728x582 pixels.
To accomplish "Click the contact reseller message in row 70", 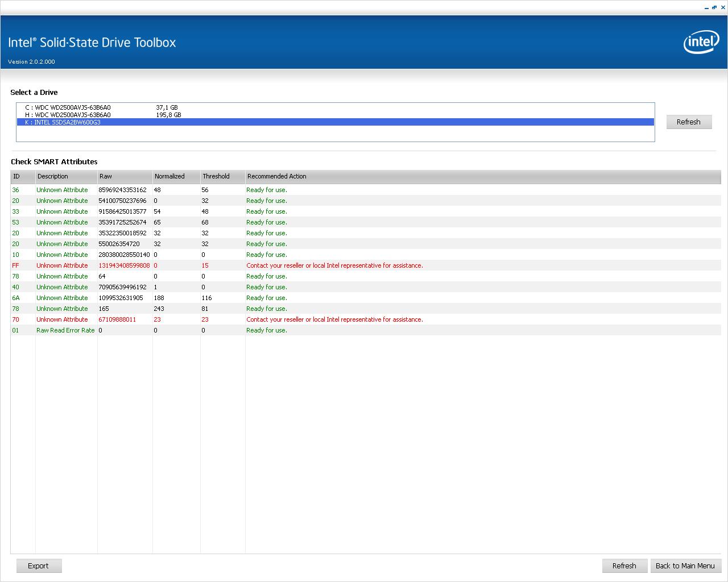I will point(334,319).
